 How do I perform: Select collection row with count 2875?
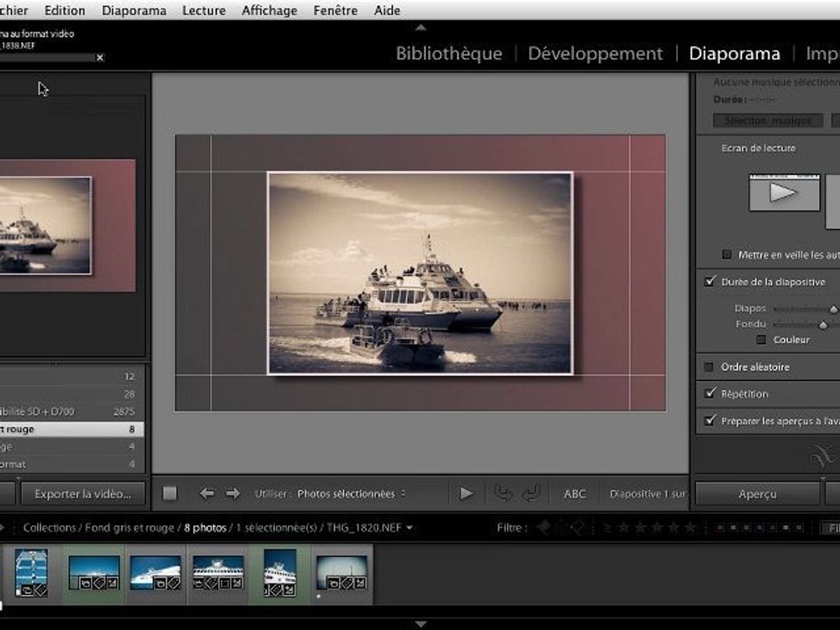coord(72,411)
